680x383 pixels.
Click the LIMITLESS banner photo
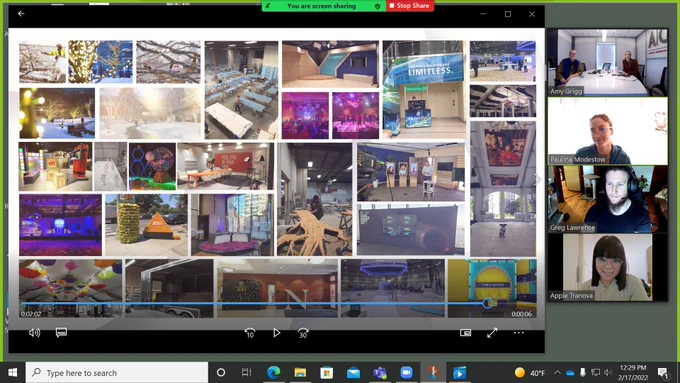pyautogui.click(x=423, y=90)
